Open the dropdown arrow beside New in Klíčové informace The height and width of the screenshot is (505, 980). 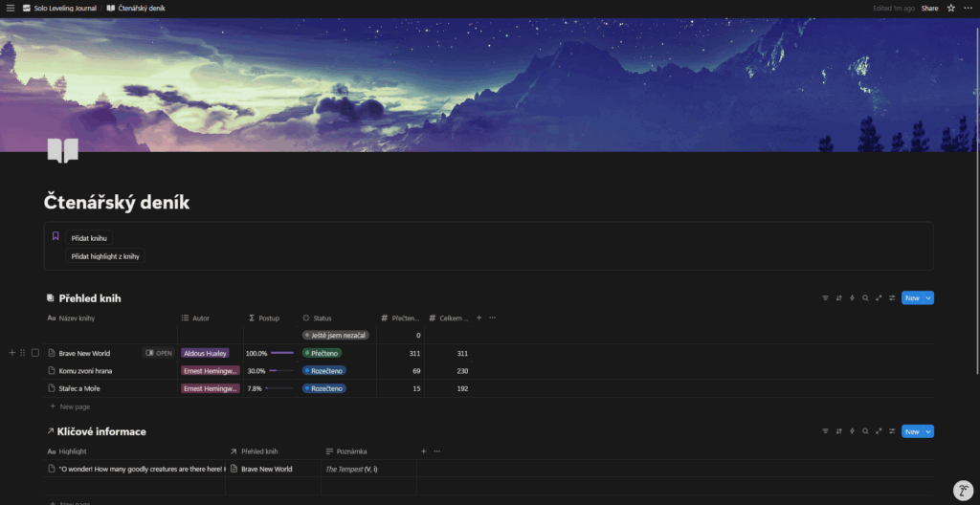click(928, 431)
